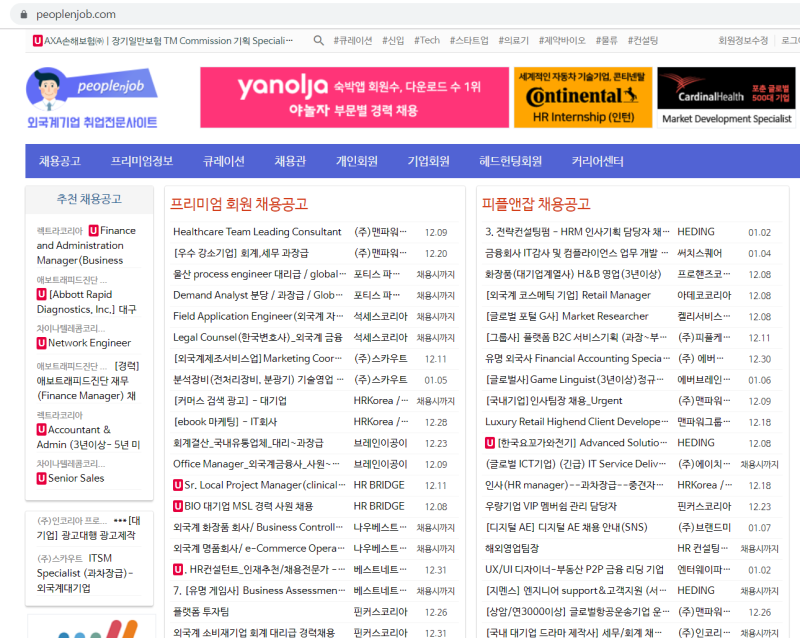Viewport: 800px width, 638px height.
Task: Open 광고대행 광고제작 sidebar listing
Action: 88,528
